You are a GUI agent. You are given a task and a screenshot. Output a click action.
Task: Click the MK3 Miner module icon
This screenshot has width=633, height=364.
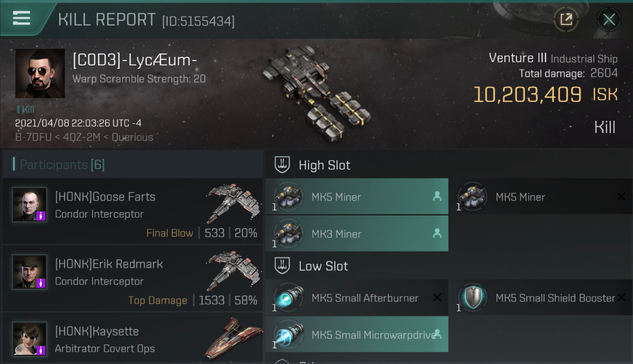289,234
